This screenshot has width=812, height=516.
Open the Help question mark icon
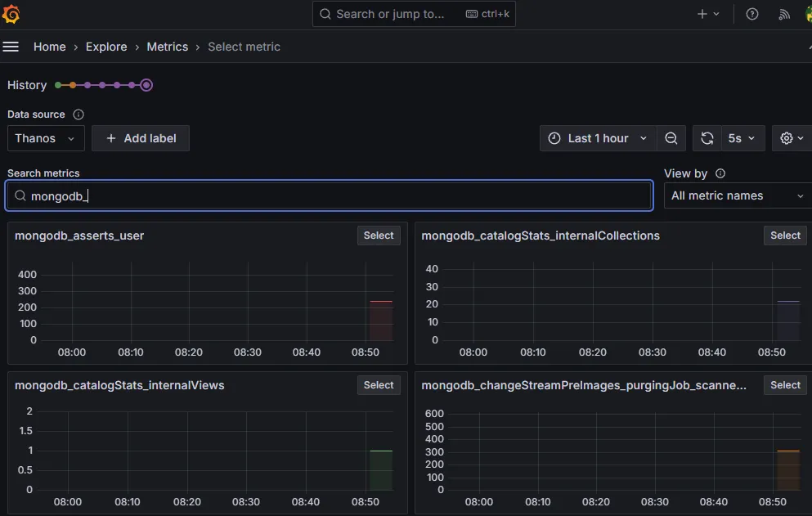pos(751,14)
